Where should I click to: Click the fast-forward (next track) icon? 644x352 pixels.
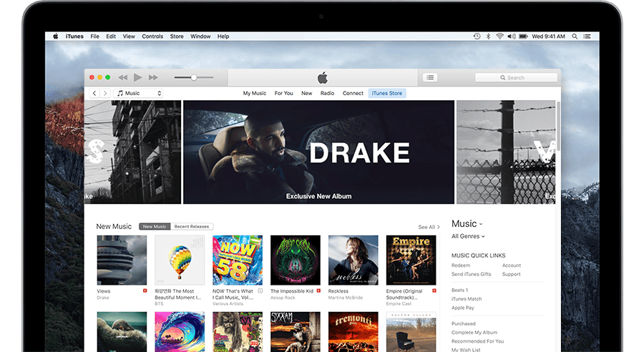click(153, 77)
